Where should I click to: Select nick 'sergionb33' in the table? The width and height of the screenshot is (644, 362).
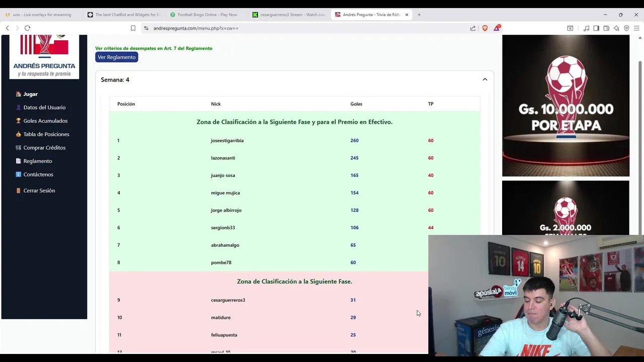pyautogui.click(x=223, y=228)
